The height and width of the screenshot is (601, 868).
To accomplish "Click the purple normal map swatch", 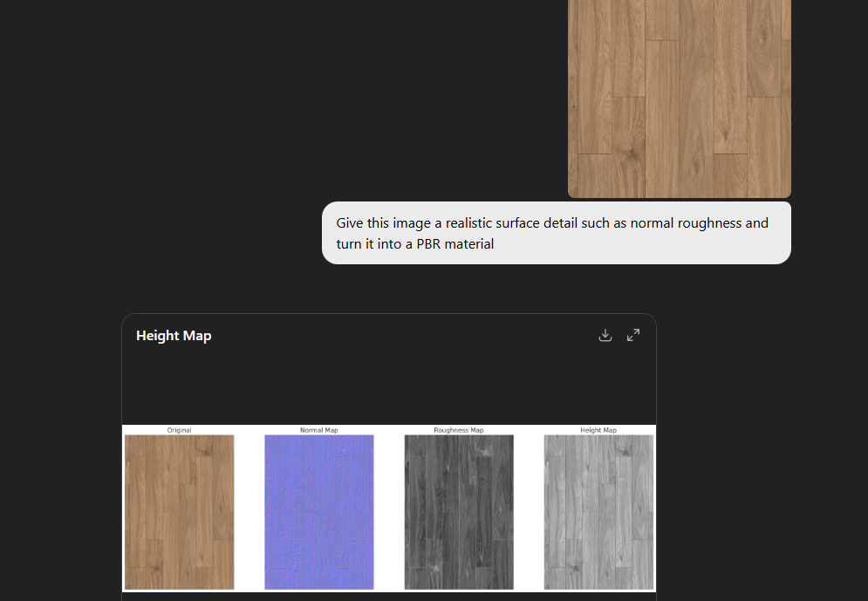I will [x=318, y=511].
